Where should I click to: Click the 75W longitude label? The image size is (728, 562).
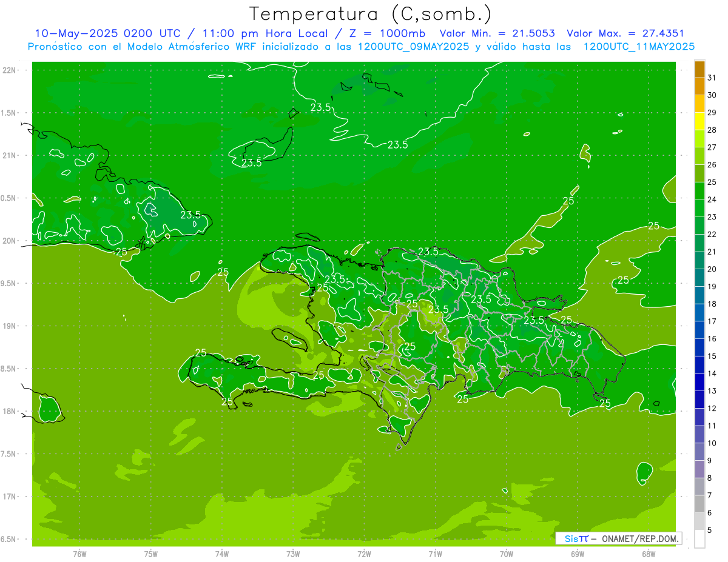point(151,554)
